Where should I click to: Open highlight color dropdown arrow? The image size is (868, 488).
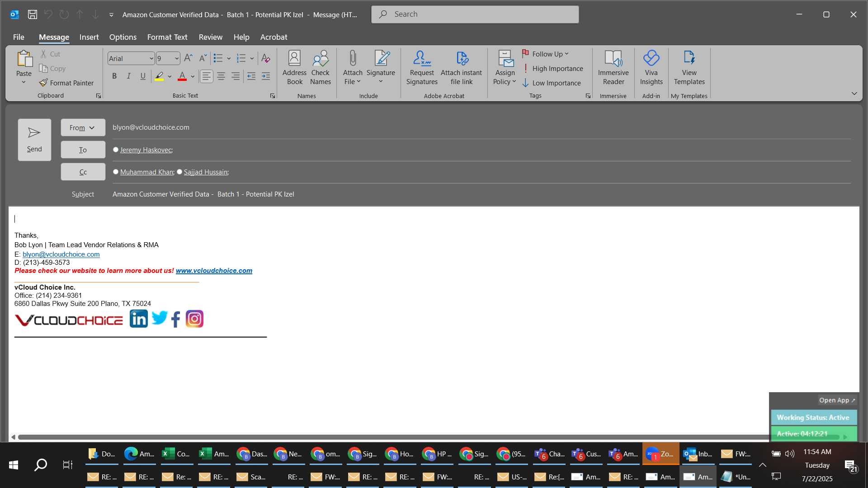tap(170, 76)
